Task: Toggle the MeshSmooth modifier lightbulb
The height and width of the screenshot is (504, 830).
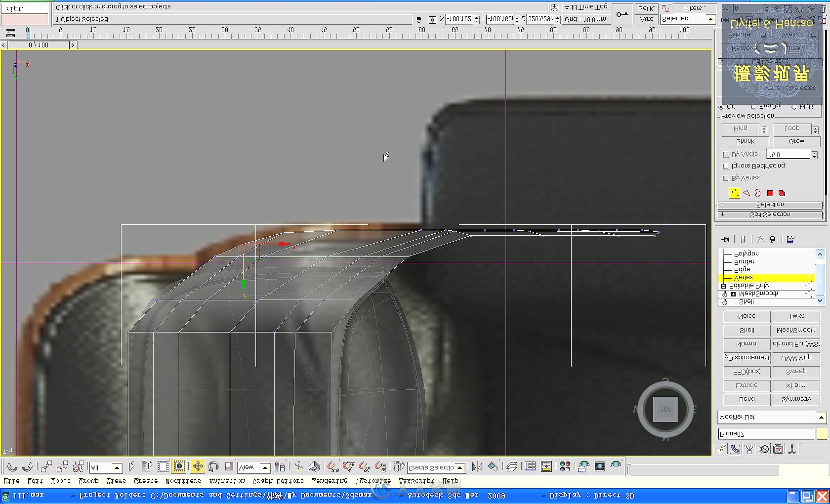Action: coord(725,294)
